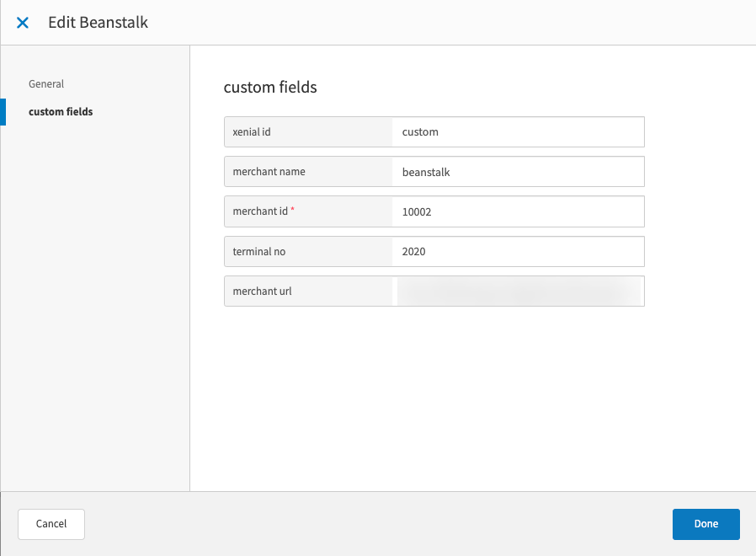
Task: Click Cancel to discard changes
Action: pyautogui.click(x=51, y=524)
